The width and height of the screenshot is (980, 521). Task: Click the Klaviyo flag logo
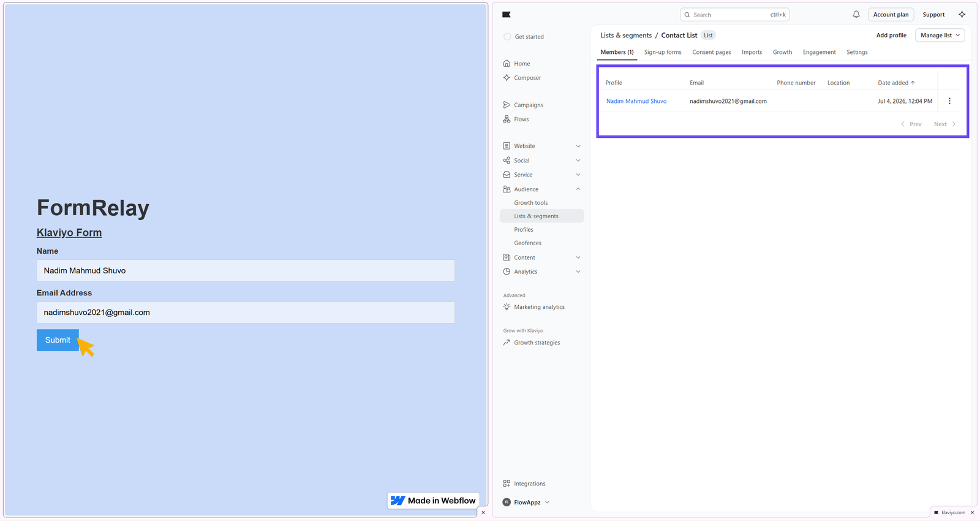click(x=506, y=14)
